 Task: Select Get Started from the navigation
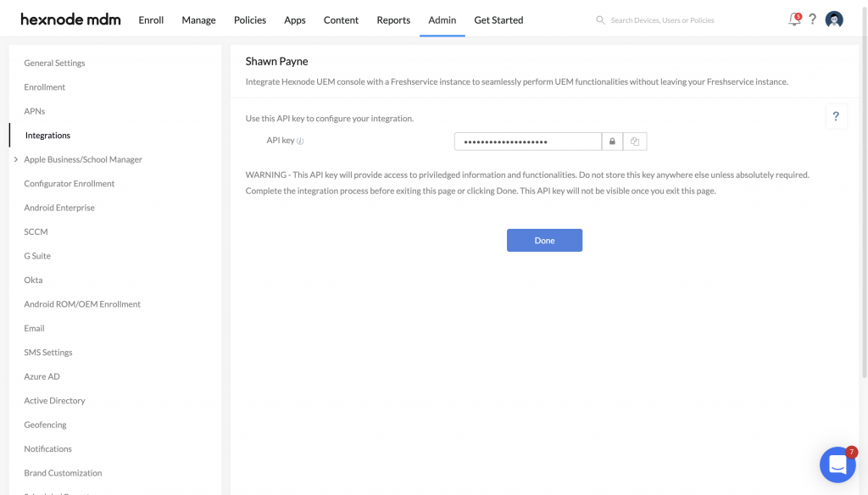(498, 19)
